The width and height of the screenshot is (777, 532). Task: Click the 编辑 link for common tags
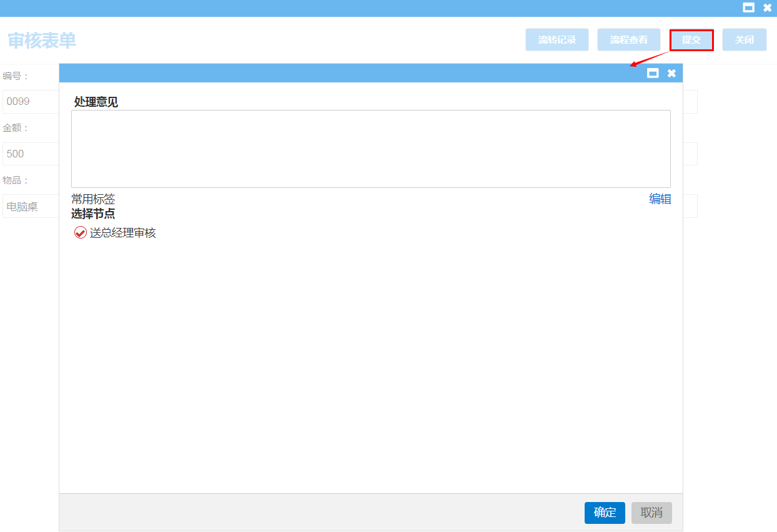pyautogui.click(x=660, y=199)
